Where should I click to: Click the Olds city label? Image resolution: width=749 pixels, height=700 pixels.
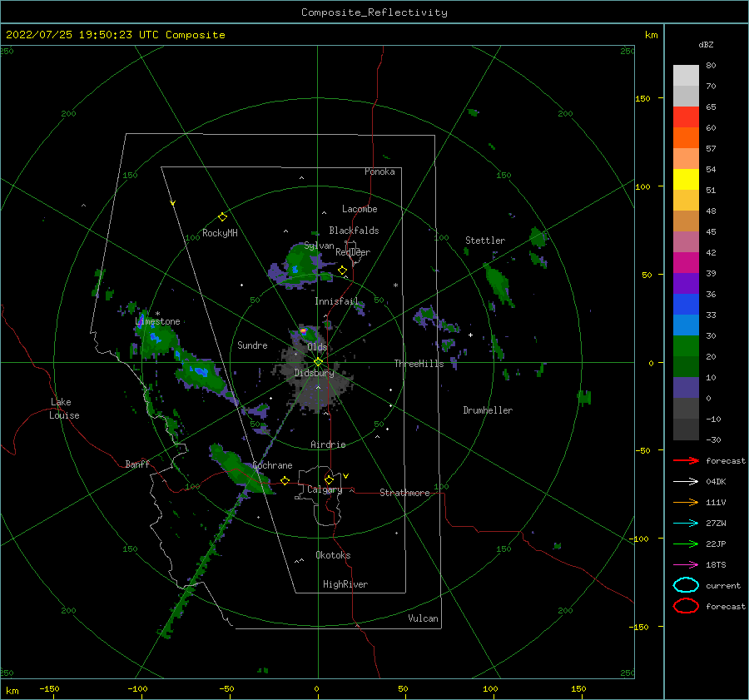(317, 347)
